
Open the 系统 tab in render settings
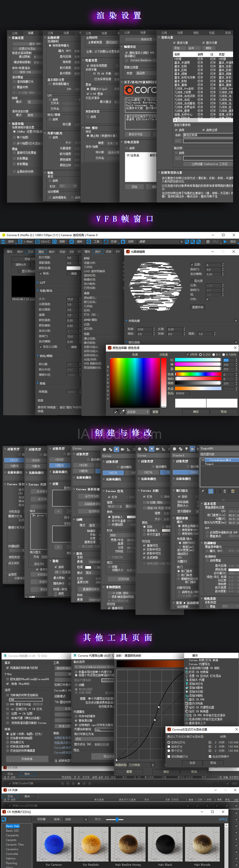click(x=228, y=33)
